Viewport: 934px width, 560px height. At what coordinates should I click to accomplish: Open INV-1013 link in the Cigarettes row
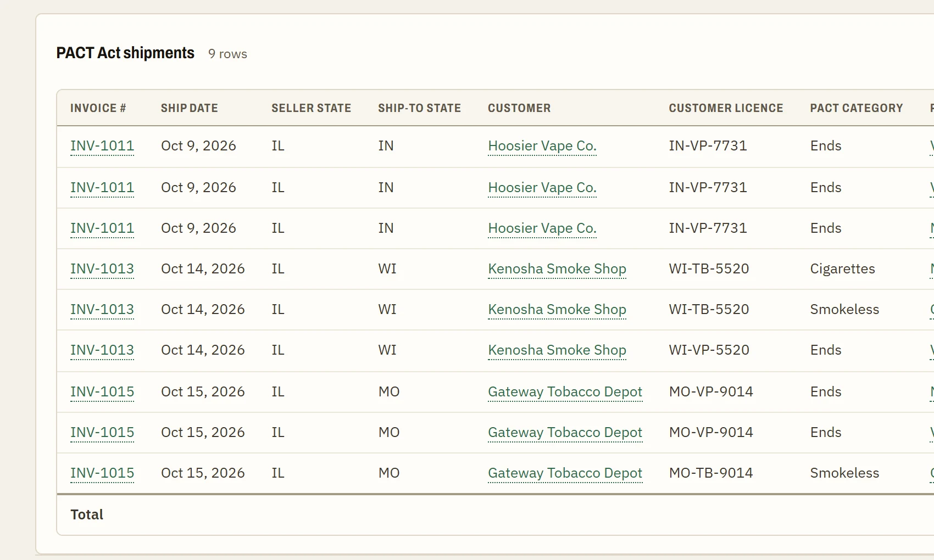tap(102, 269)
